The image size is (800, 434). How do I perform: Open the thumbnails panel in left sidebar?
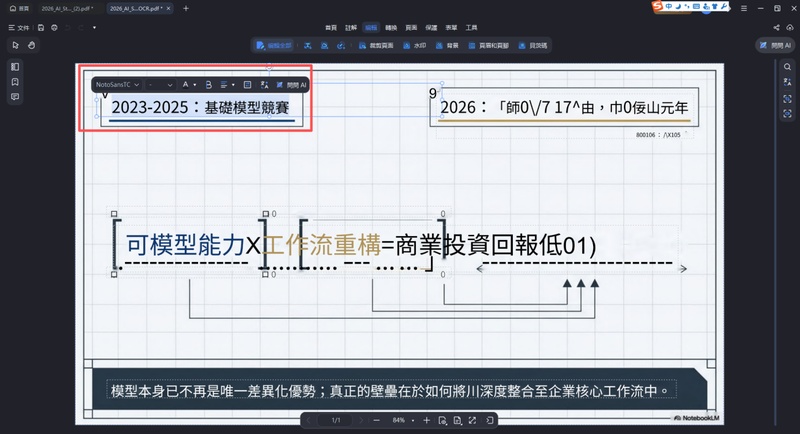(x=15, y=67)
